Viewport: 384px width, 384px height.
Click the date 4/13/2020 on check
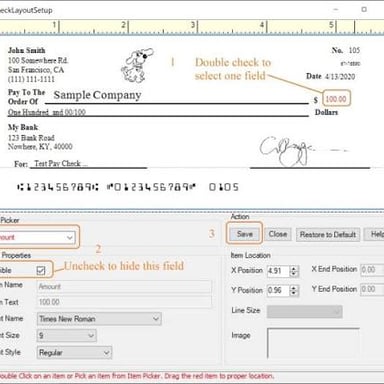[340, 76]
